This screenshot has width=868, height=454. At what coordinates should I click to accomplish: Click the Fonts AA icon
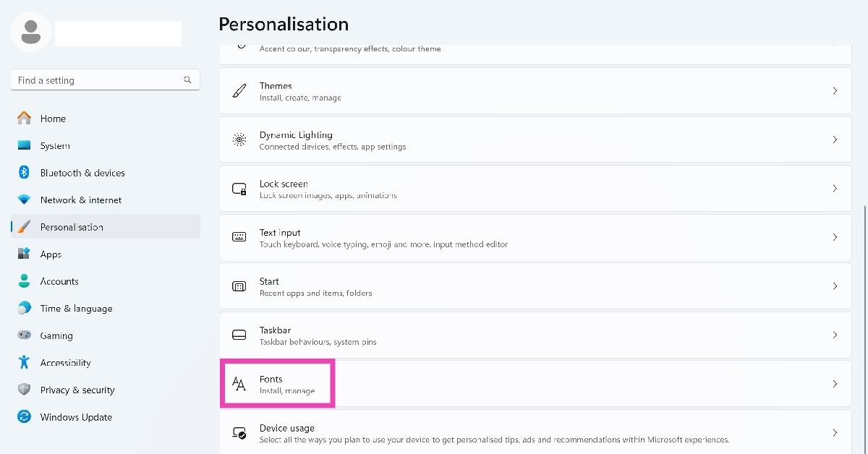point(239,384)
